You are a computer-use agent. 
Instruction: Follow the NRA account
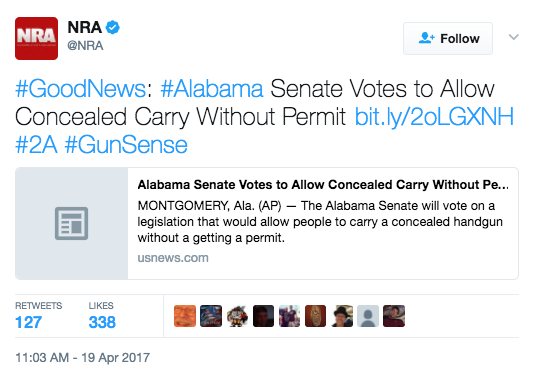448,39
